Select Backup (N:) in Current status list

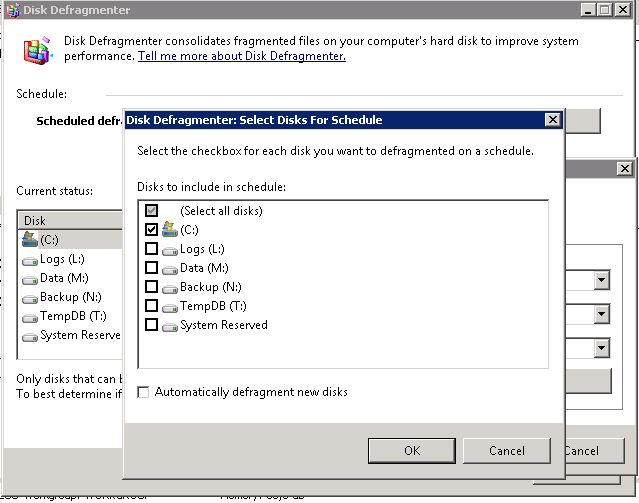pyautogui.click(x=71, y=297)
